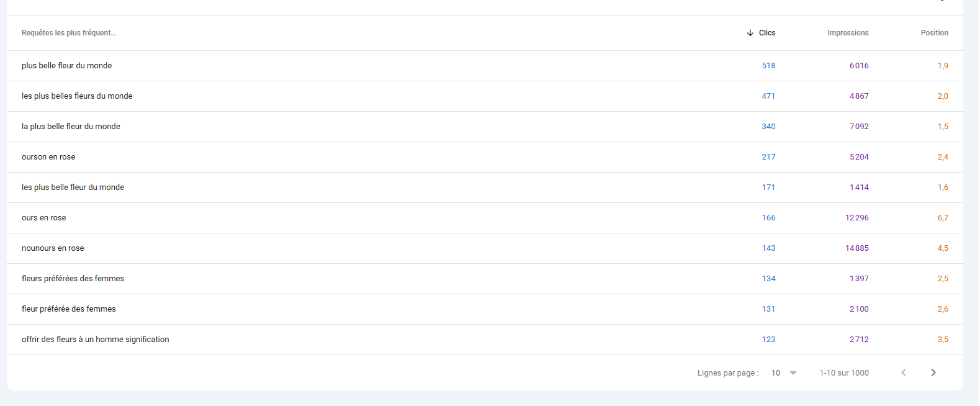980x406 pixels.
Task: Sort table by Impressions column
Action: tap(848, 33)
